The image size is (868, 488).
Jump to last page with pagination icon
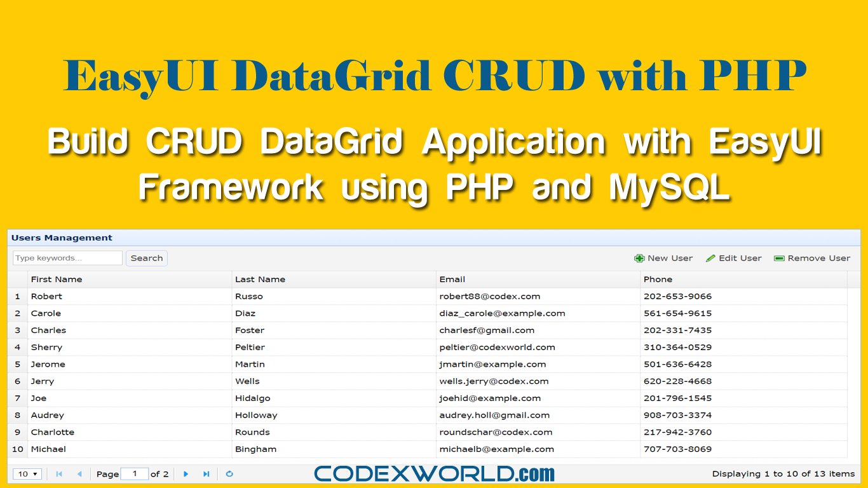pos(205,473)
